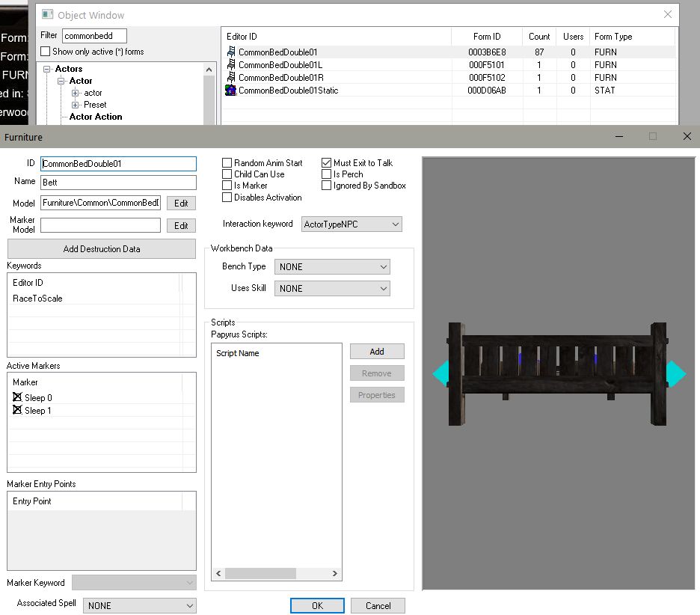The image size is (700, 615).
Task: Select the CommonBedDouble01Static static icon
Action: point(231,91)
